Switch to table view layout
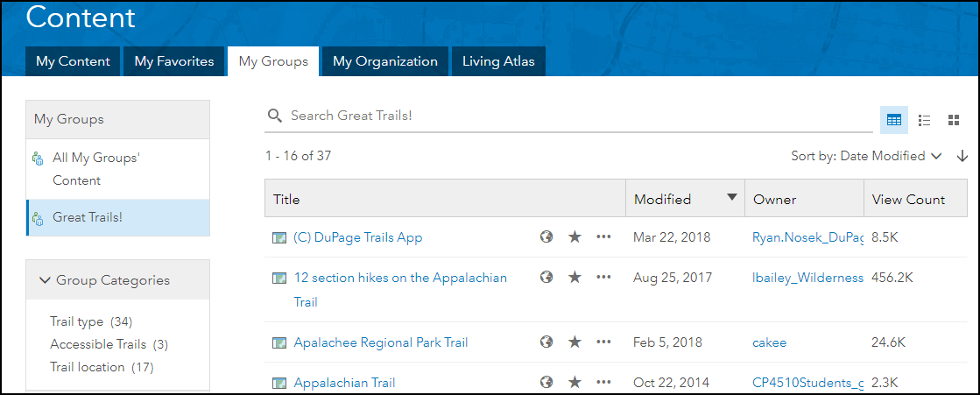The image size is (980, 395). [894, 120]
